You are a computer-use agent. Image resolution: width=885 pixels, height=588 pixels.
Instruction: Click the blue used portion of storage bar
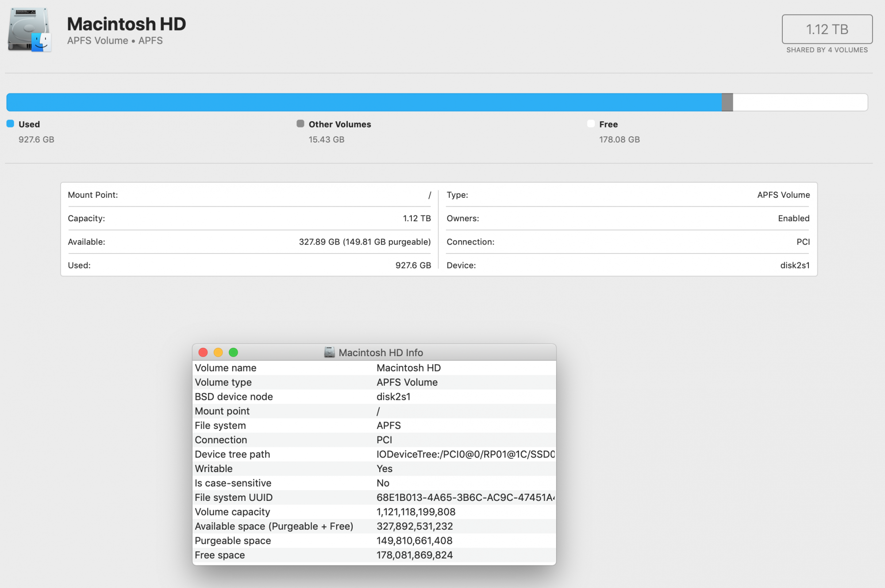[x=364, y=102]
